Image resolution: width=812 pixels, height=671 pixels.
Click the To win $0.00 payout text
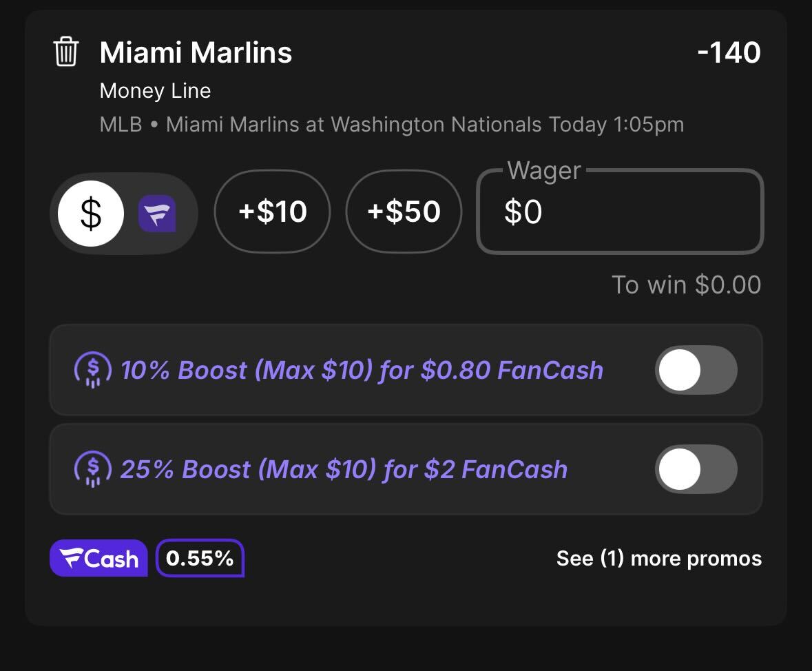[686, 285]
